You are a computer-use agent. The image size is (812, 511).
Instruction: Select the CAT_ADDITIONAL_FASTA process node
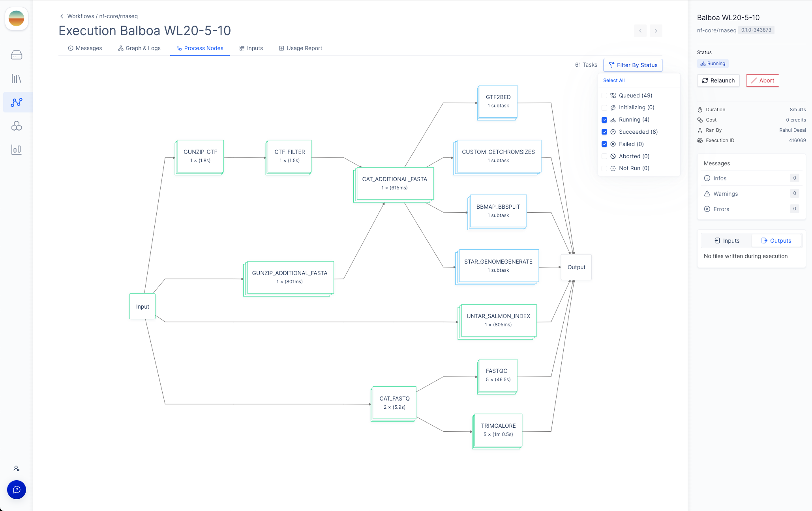coord(394,185)
